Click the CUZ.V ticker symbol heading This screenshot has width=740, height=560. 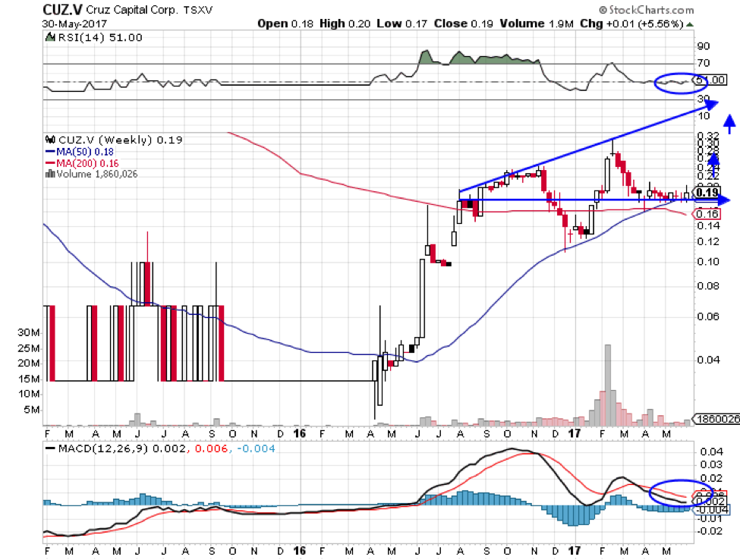[62, 9]
